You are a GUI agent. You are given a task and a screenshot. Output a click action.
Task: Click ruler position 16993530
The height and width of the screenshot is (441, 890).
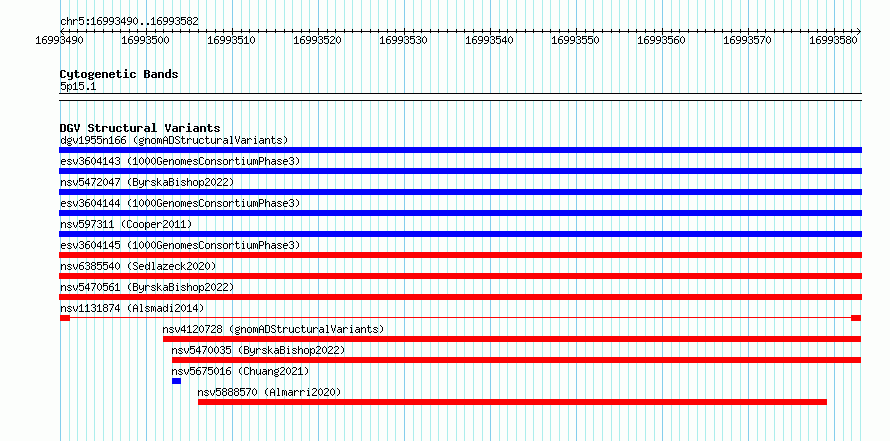(x=404, y=40)
